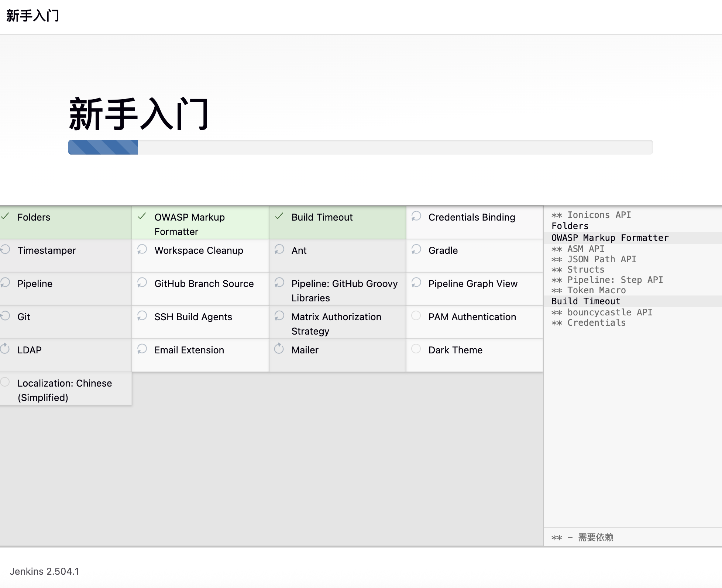Screen dimensions: 722x588
Task: Click the LDAP refresh icon
Action: 5,349
